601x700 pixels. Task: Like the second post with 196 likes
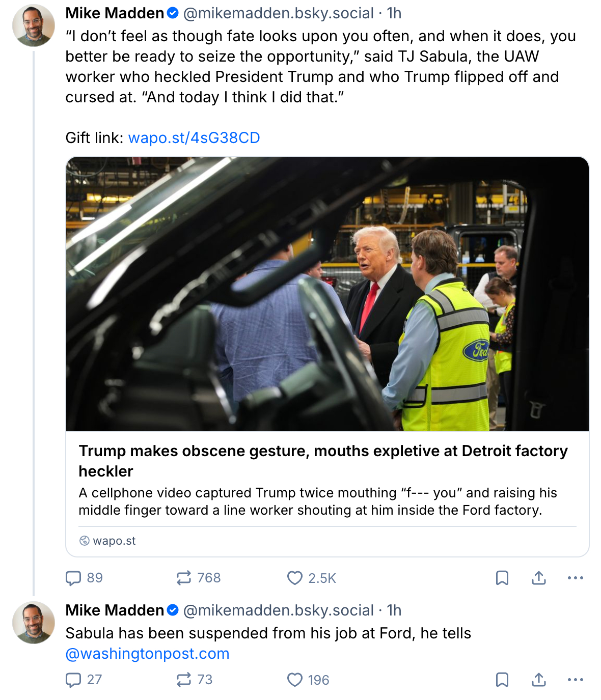click(295, 680)
